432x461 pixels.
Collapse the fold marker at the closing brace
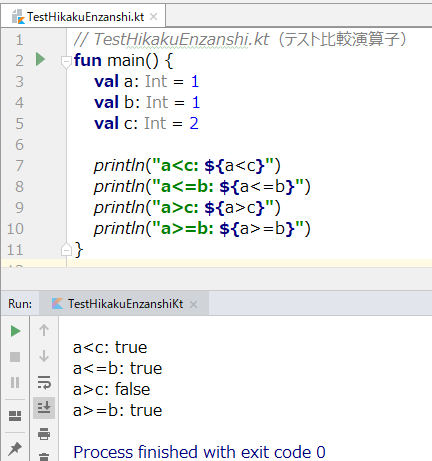[66, 249]
